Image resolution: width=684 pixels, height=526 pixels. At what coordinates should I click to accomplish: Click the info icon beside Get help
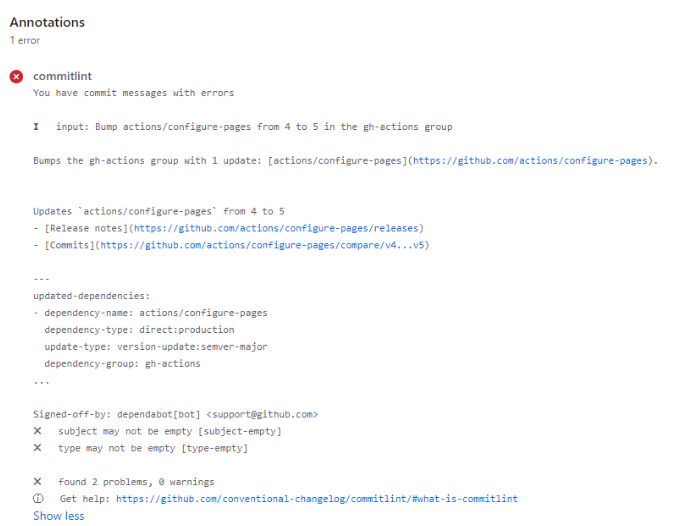coord(38,498)
